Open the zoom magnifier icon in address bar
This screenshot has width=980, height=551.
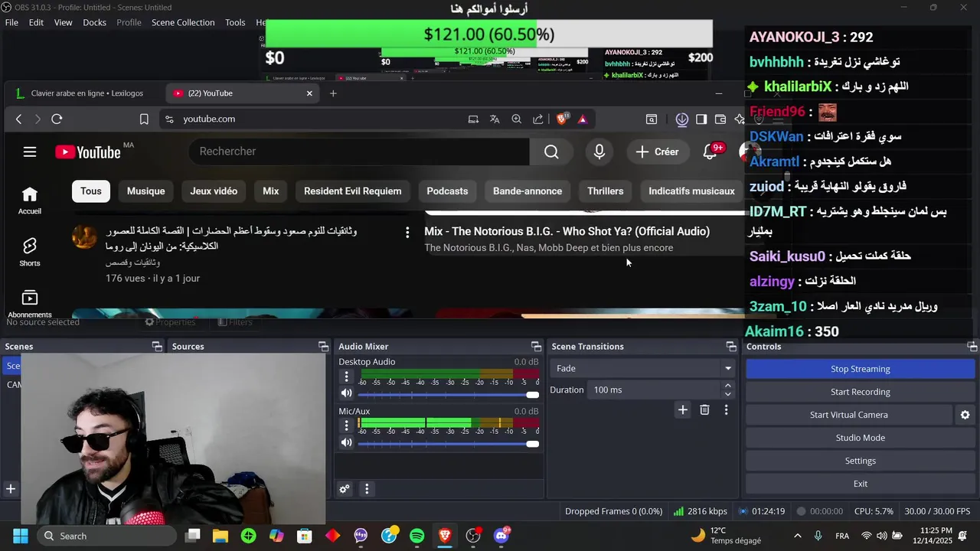tap(517, 119)
